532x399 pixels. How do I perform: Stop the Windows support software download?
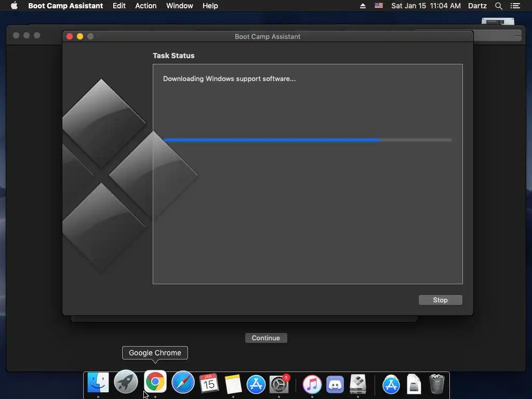[441, 300]
